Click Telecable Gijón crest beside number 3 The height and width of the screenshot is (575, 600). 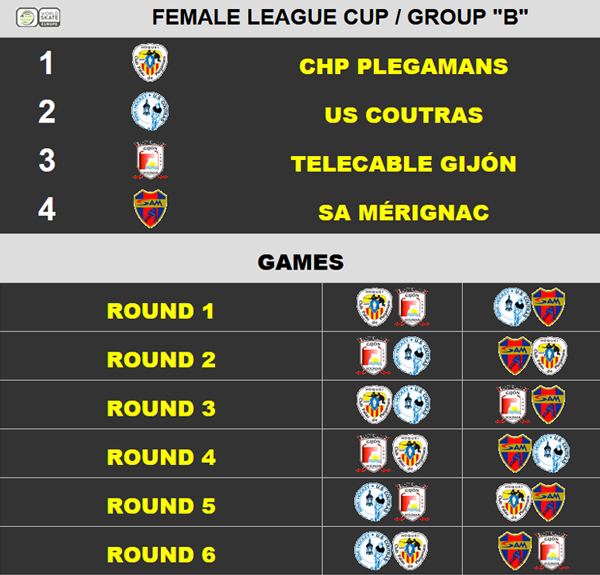(x=150, y=160)
